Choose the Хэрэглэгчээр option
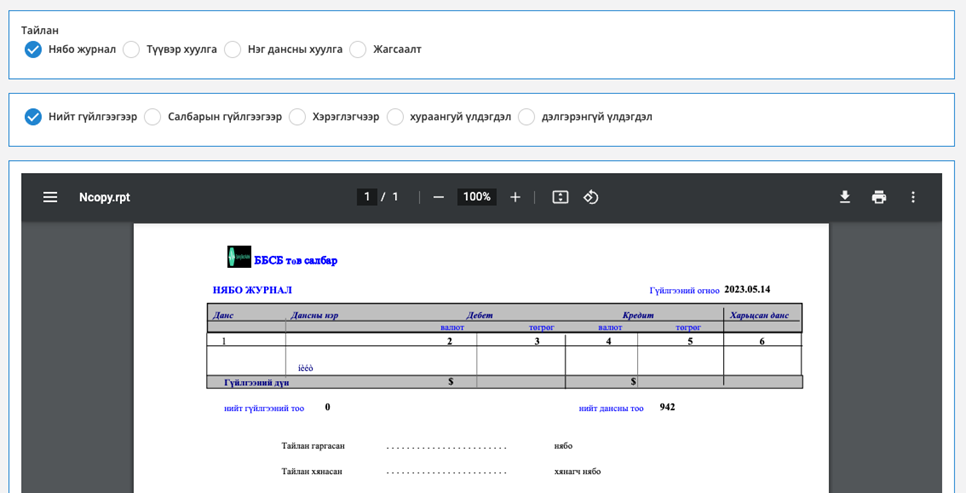The height and width of the screenshot is (493, 966). (x=297, y=116)
